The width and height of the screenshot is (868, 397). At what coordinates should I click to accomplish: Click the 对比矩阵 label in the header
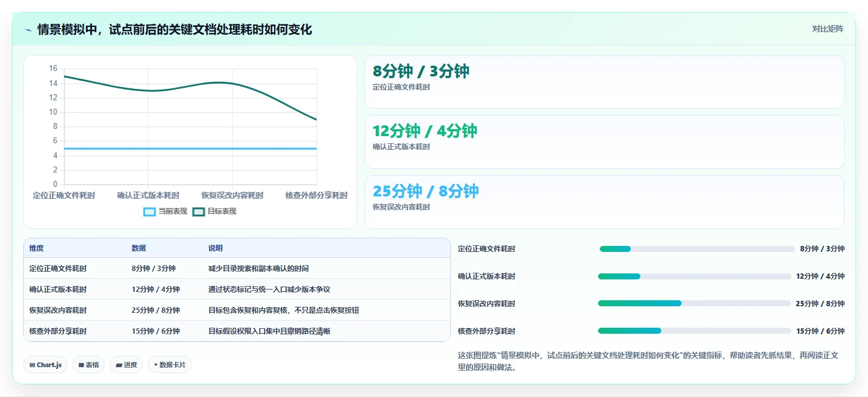pos(827,29)
